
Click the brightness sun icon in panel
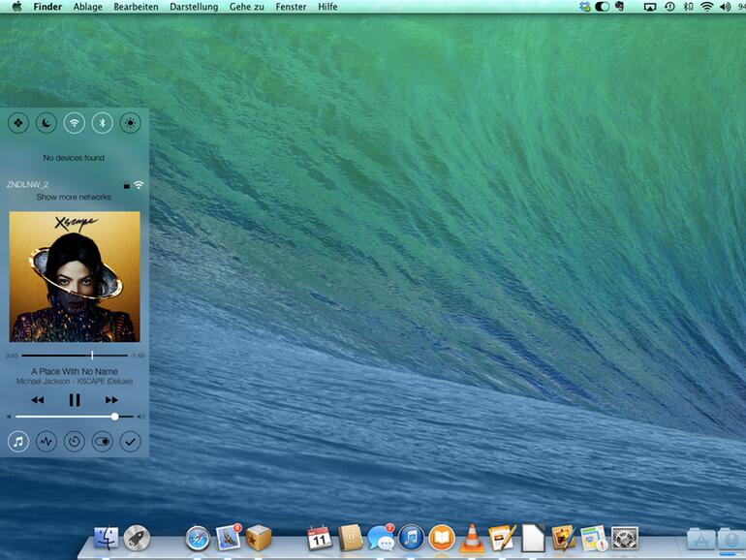(x=130, y=123)
